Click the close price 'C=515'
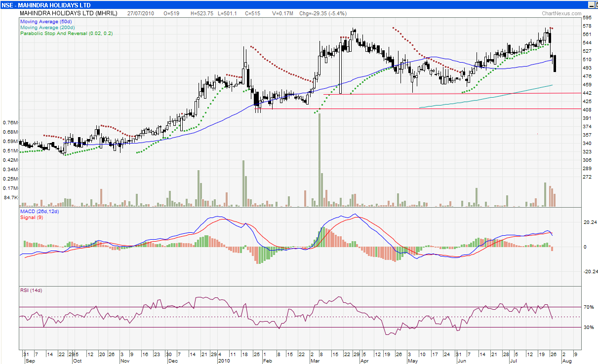This screenshot has height=364, width=598. tap(253, 13)
